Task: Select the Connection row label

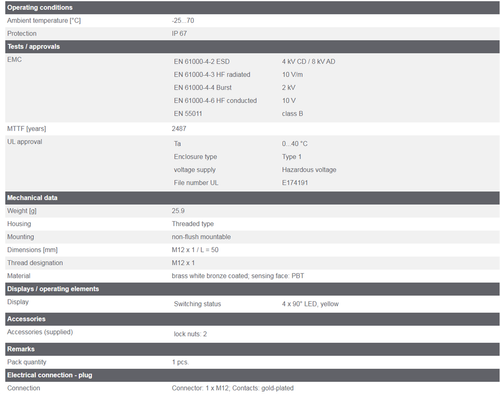Action: click(x=23, y=388)
